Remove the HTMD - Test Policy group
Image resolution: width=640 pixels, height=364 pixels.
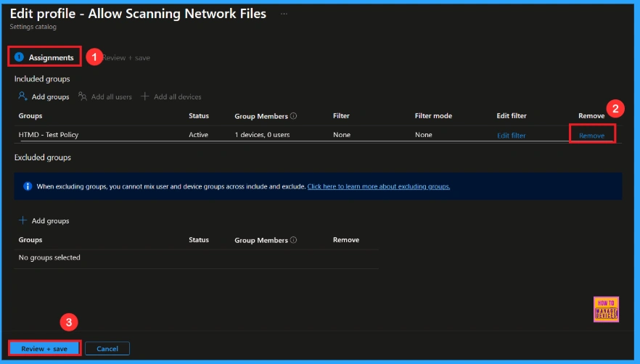[x=591, y=136]
